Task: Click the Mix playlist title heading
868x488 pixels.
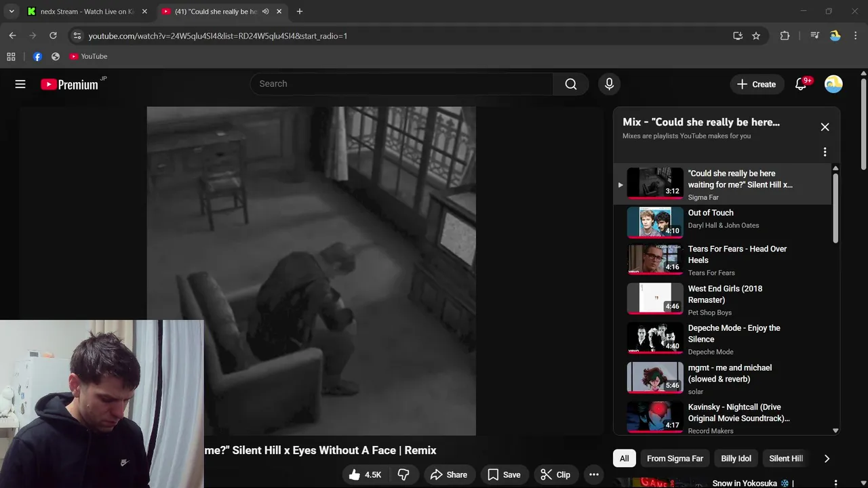Action: pos(701,122)
